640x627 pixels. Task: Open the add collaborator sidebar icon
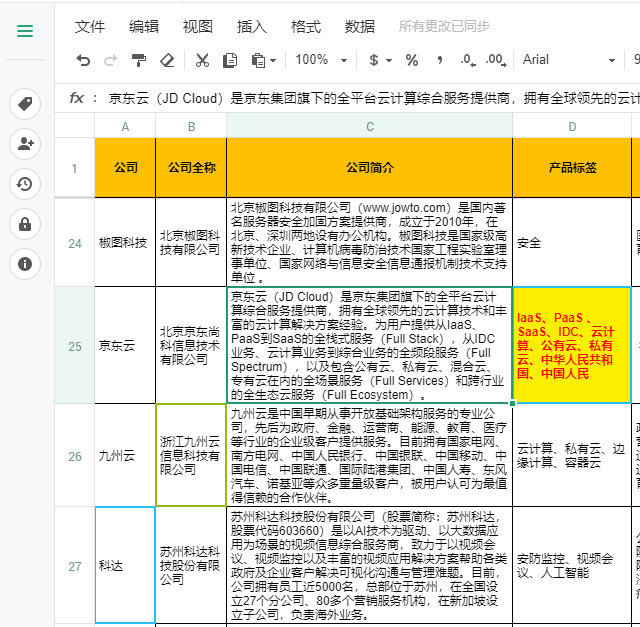(x=25, y=144)
